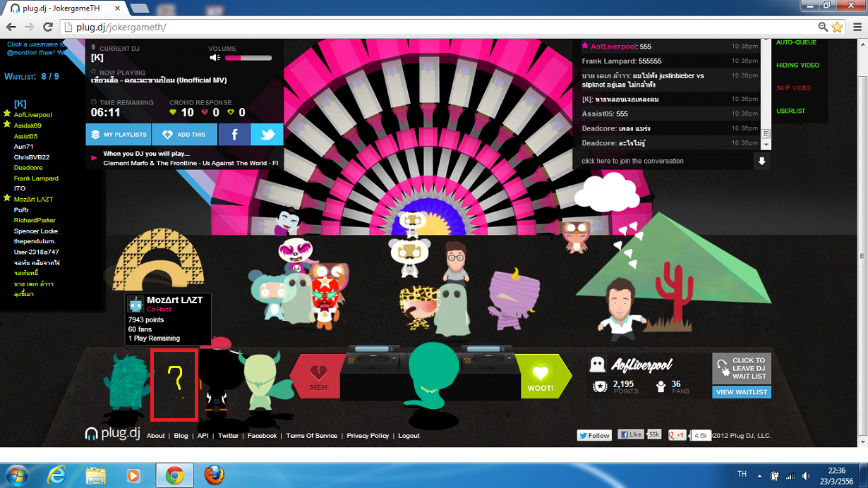Open My Playlists
This screenshot has height=488, width=868.
[119, 134]
